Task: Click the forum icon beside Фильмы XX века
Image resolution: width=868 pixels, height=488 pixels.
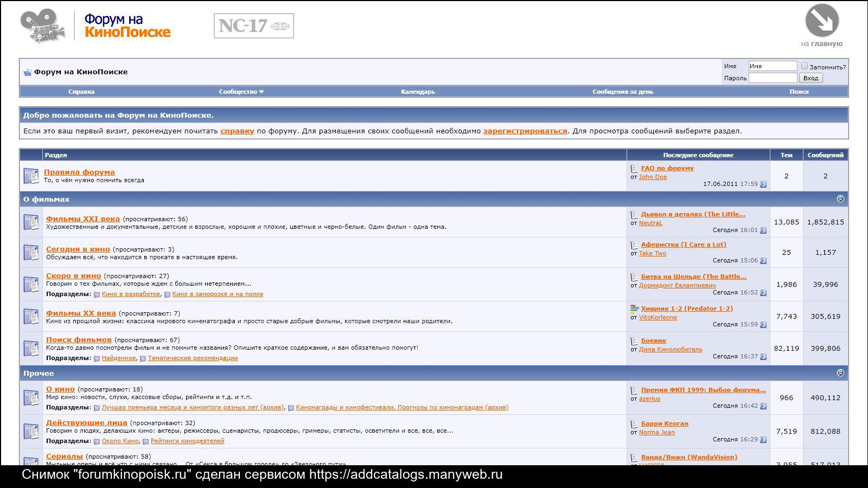Action: tap(31, 316)
